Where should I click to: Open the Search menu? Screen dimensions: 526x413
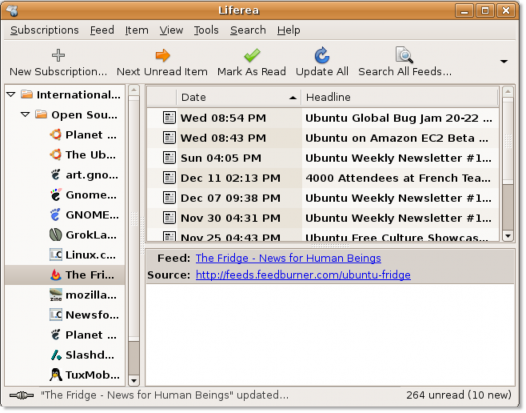tap(248, 30)
